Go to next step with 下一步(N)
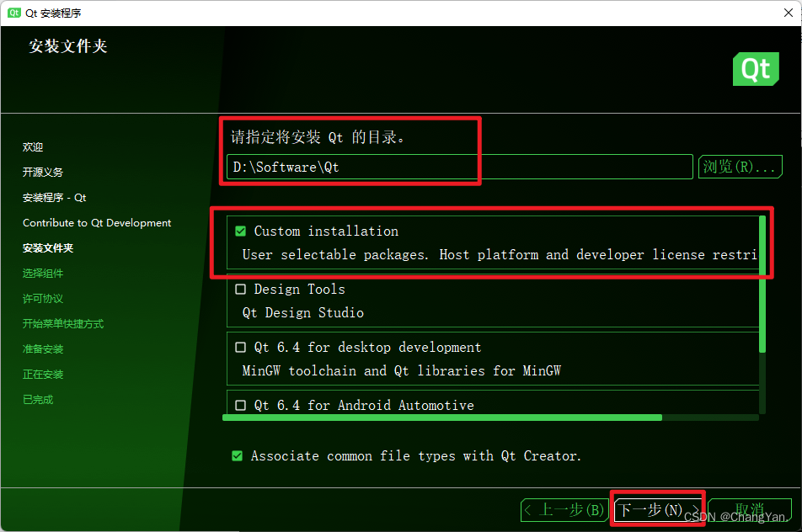 point(658,510)
